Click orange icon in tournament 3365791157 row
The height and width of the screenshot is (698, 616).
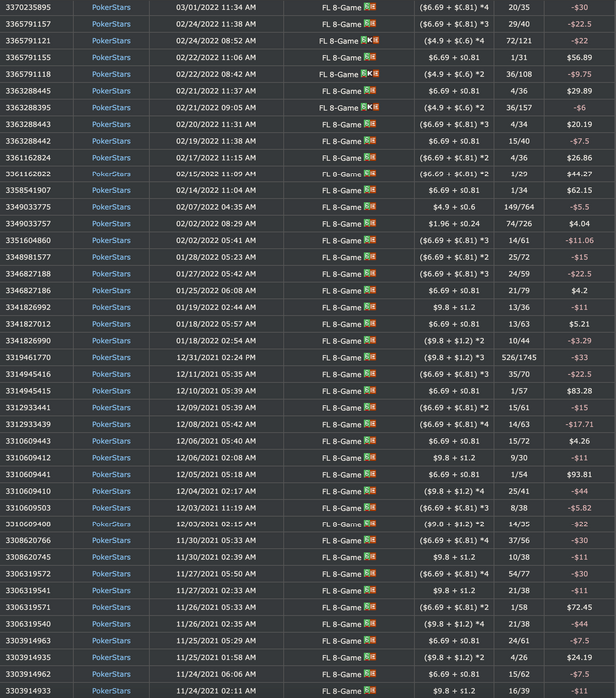coord(373,23)
